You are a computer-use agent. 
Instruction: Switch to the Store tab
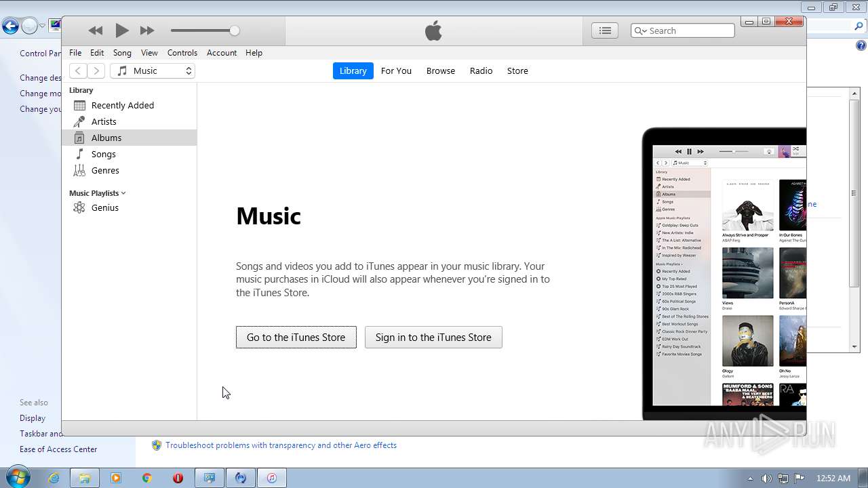[x=517, y=70]
